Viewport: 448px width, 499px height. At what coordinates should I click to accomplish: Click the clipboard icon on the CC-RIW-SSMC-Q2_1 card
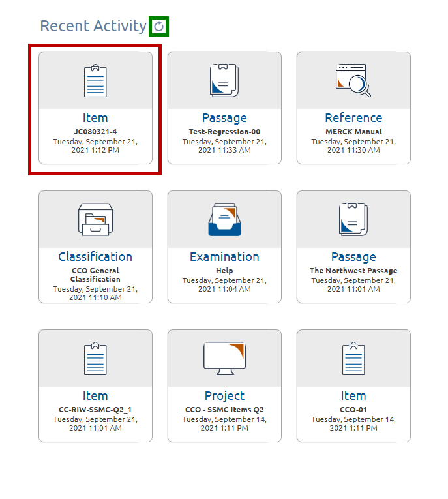[x=95, y=358]
